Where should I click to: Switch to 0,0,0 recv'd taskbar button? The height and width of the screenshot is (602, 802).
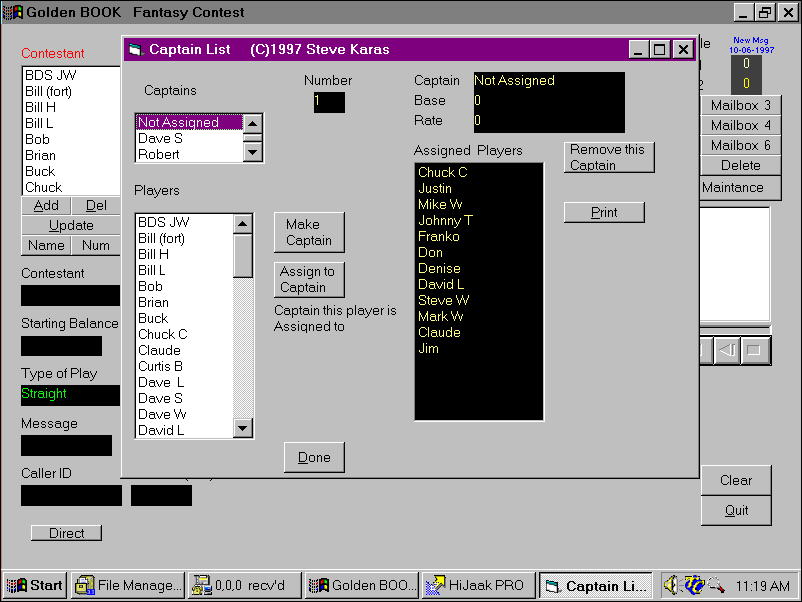pos(245,585)
